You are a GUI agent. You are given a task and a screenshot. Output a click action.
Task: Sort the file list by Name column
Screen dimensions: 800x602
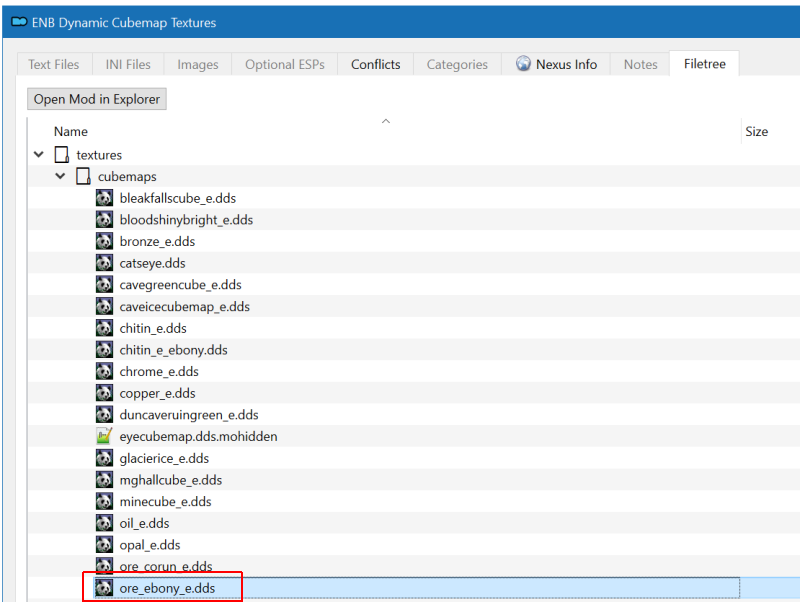(70, 132)
